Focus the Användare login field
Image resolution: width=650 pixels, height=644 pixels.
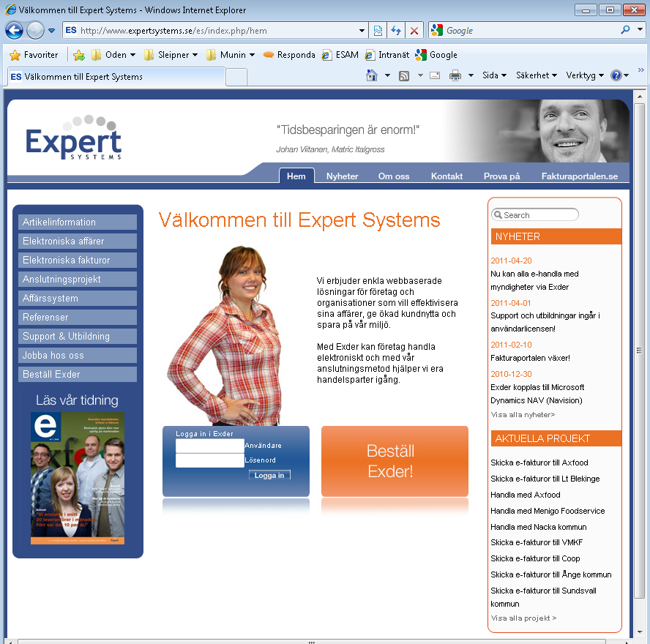210,446
